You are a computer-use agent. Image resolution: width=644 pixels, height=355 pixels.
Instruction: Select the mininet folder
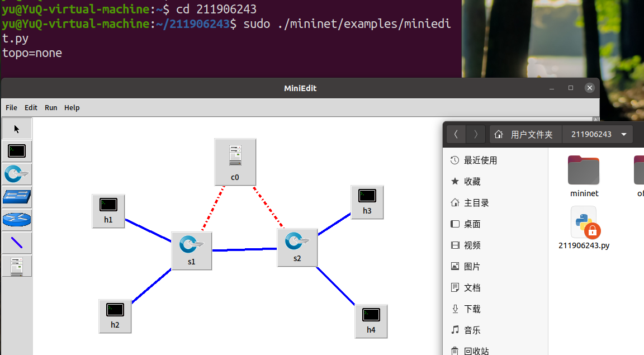(x=584, y=177)
